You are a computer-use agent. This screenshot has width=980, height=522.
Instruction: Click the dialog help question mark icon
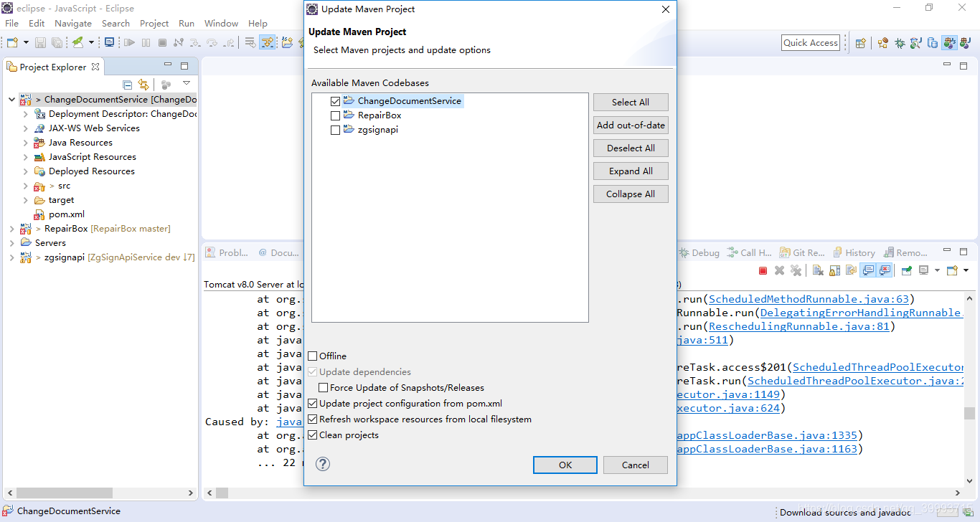pyautogui.click(x=323, y=464)
